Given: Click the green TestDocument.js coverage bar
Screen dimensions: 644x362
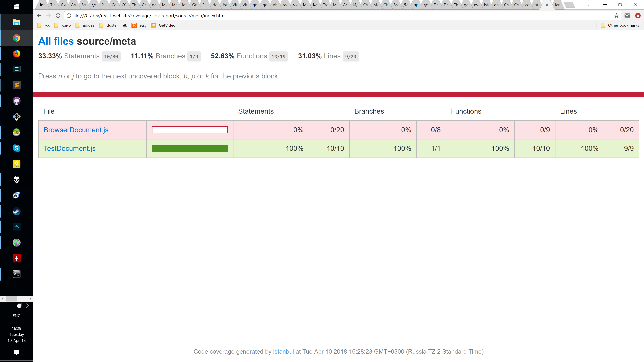Looking at the screenshot, I should coord(190,148).
